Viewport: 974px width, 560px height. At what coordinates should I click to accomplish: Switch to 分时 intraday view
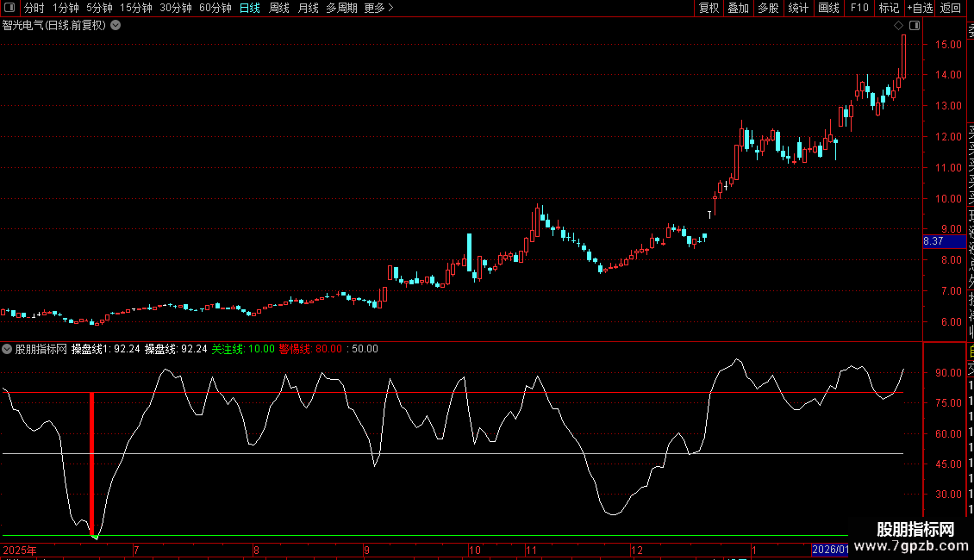coord(34,8)
